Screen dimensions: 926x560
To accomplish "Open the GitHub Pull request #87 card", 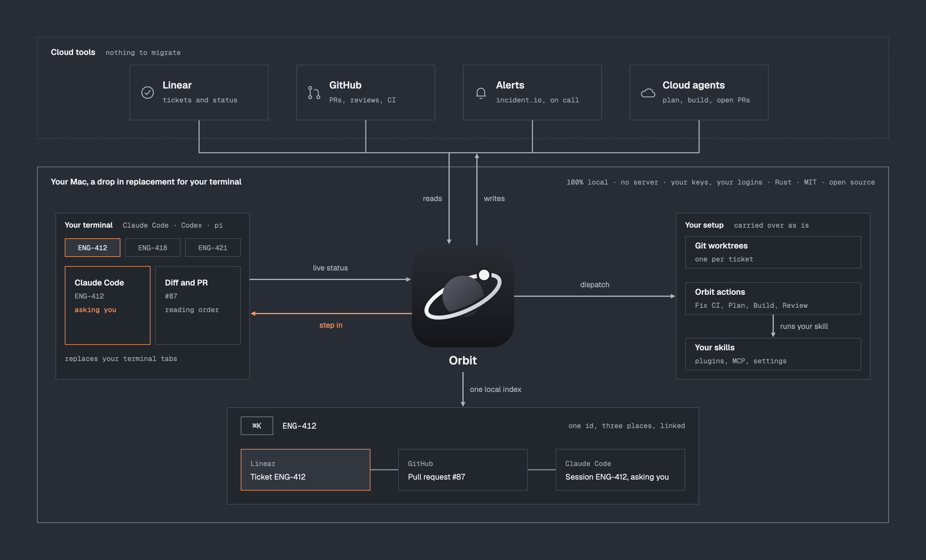I will pyautogui.click(x=463, y=469).
